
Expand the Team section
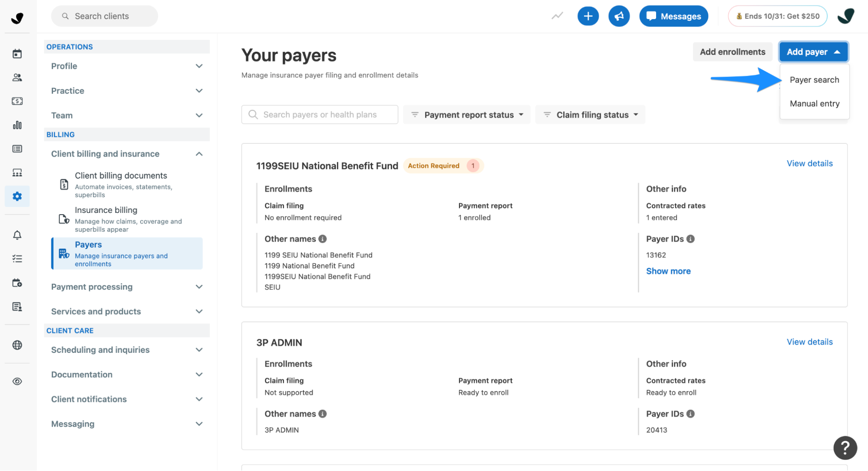coord(127,116)
